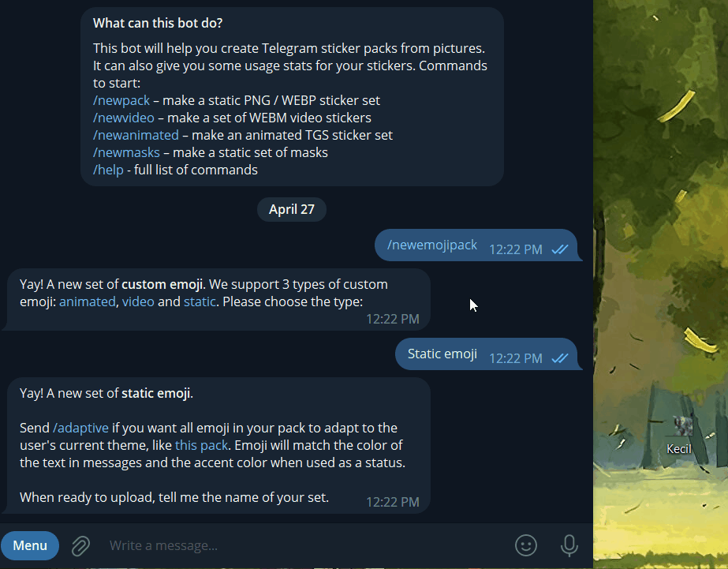Image resolution: width=728 pixels, height=569 pixels.
Task: Click the 'video' emoji type link
Action: (138, 301)
